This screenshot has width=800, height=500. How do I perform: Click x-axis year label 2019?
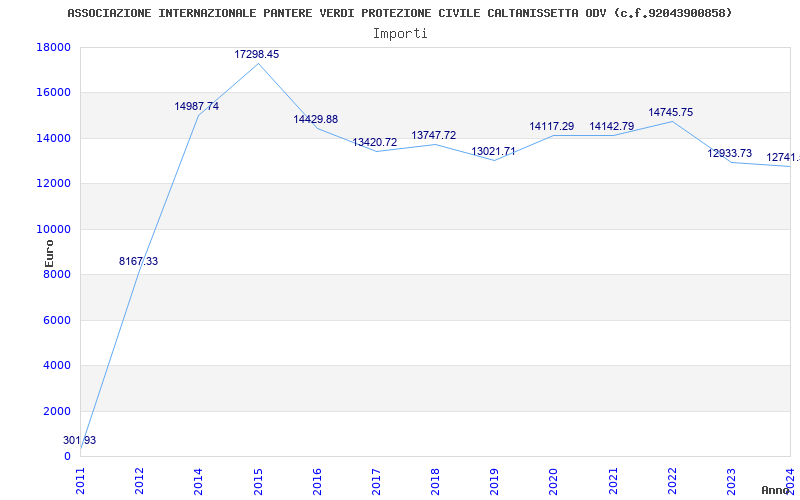(x=494, y=481)
